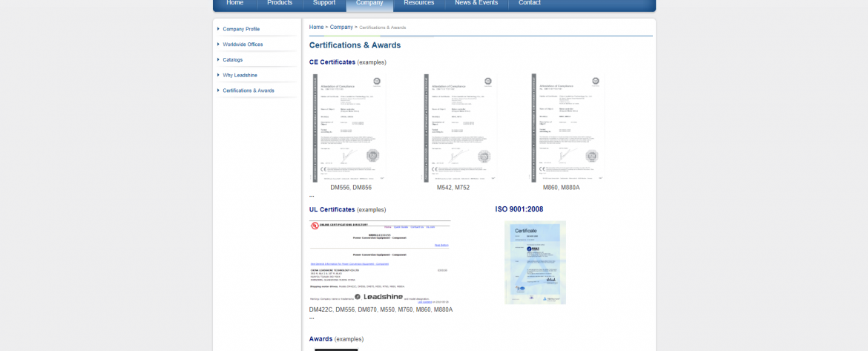Open the Resources navigation tab

pyautogui.click(x=419, y=3)
